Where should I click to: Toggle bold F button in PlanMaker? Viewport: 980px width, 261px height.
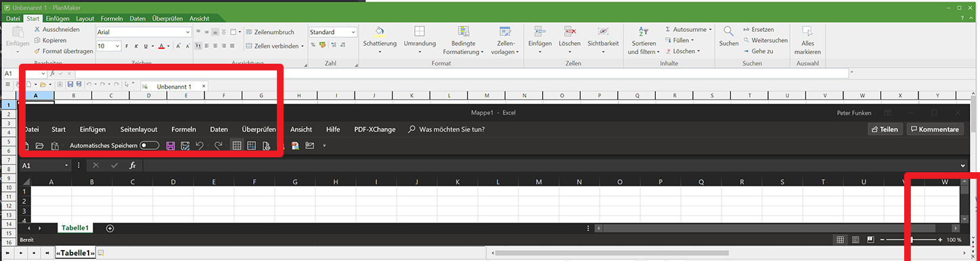pyautogui.click(x=127, y=46)
